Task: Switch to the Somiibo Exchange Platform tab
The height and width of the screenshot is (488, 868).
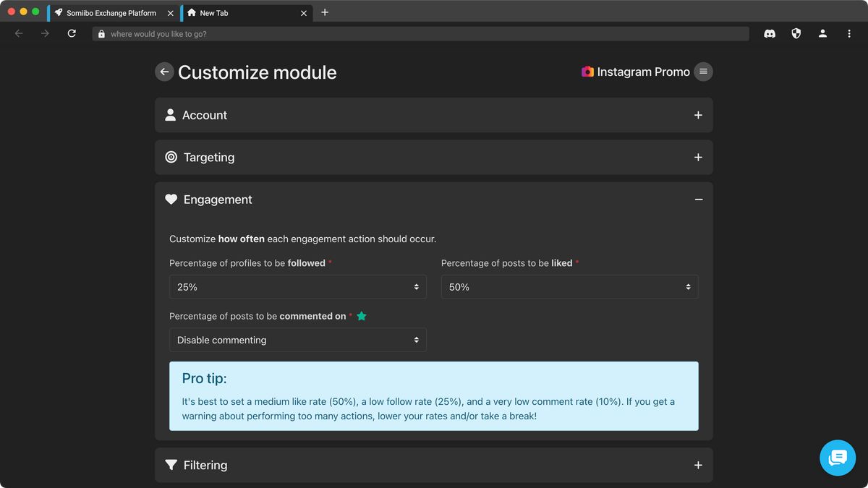Action: pos(110,13)
